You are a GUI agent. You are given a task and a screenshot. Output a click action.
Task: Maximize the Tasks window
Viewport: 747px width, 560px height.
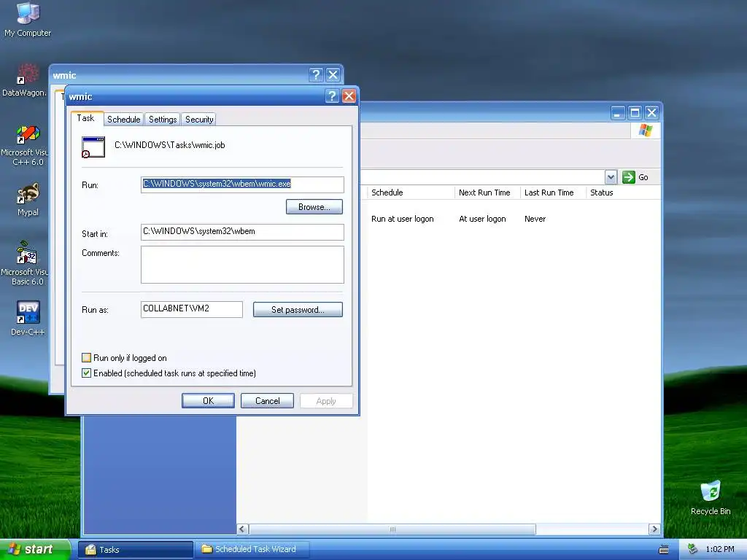point(635,113)
